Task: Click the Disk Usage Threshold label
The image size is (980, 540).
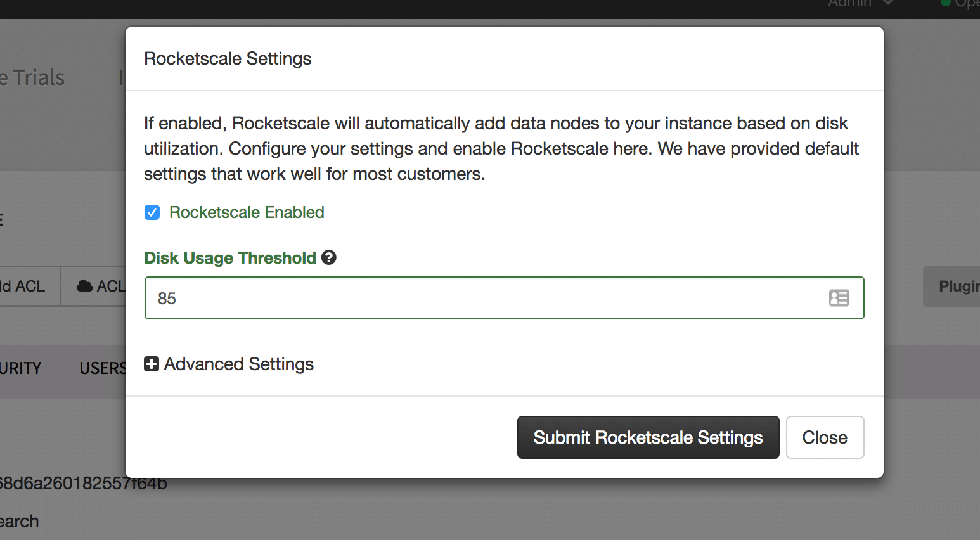Action: coord(229,258)
